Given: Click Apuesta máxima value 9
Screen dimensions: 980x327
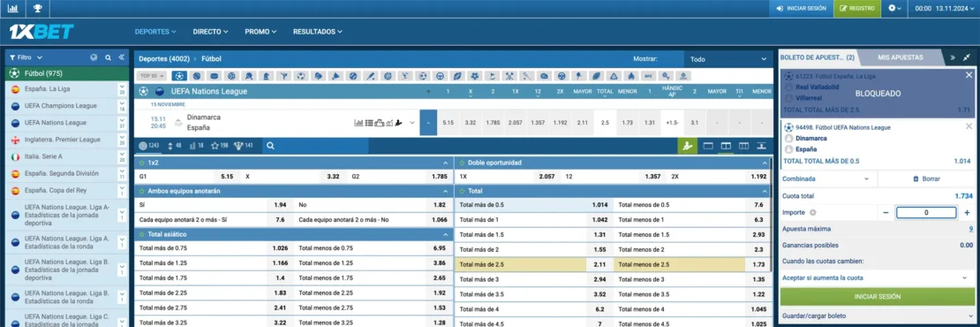Looking at the screenshot, I should (970, 230).
